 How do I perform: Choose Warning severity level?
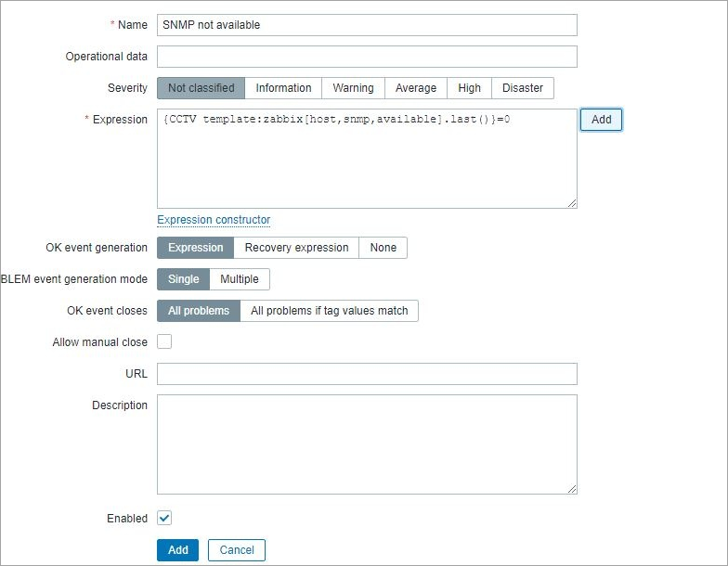pyautogui.click(x=353, y=88)
